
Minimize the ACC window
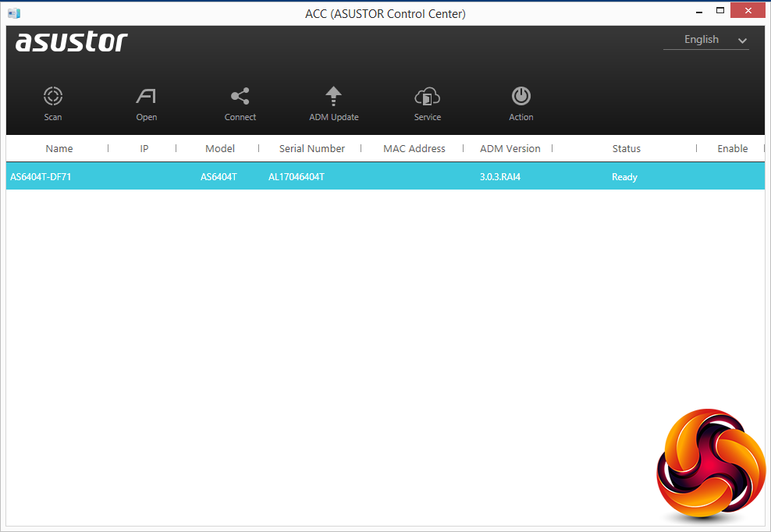[699, 11]
